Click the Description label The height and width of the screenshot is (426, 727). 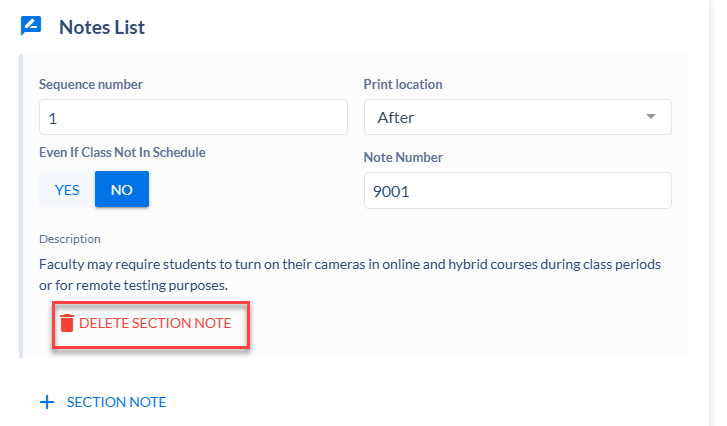[x=70, y=239]
